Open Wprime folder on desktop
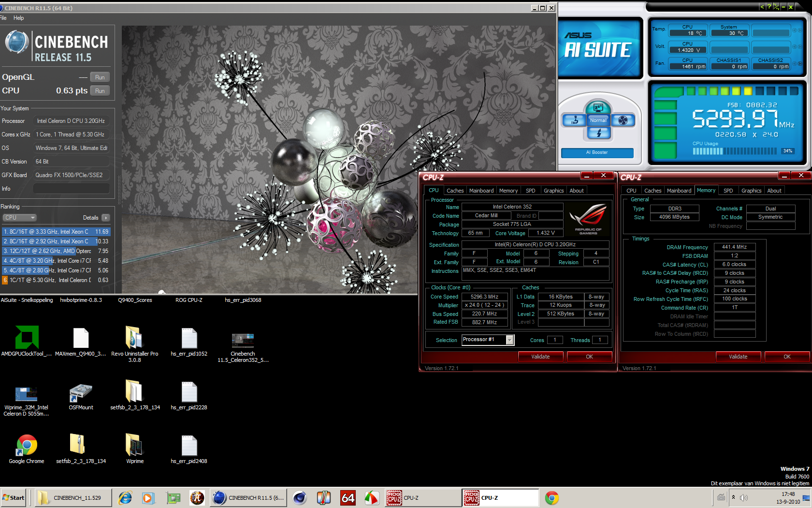812x508 pixels. coord(134,449)
